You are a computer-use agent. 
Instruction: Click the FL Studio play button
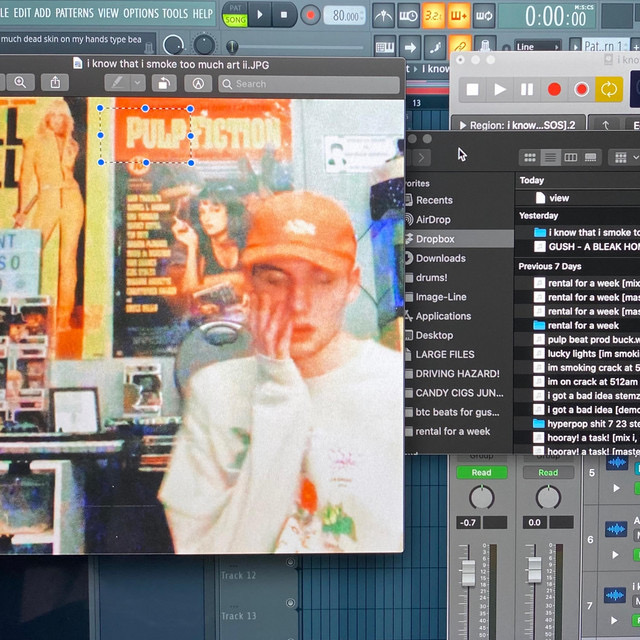point(260,15)
